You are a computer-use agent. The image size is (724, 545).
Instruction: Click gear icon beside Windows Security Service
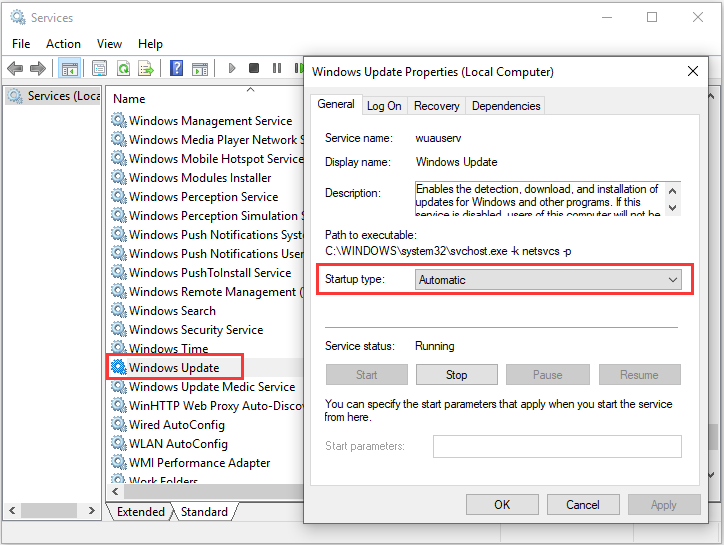(119, 329)
